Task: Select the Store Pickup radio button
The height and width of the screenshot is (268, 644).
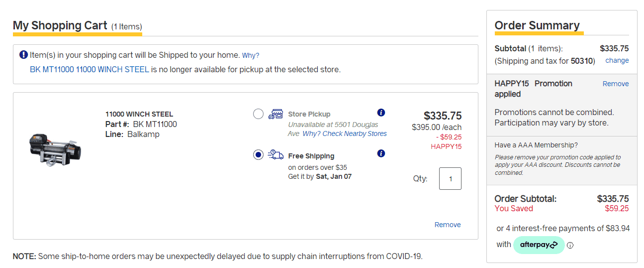Action: (258, 114)
